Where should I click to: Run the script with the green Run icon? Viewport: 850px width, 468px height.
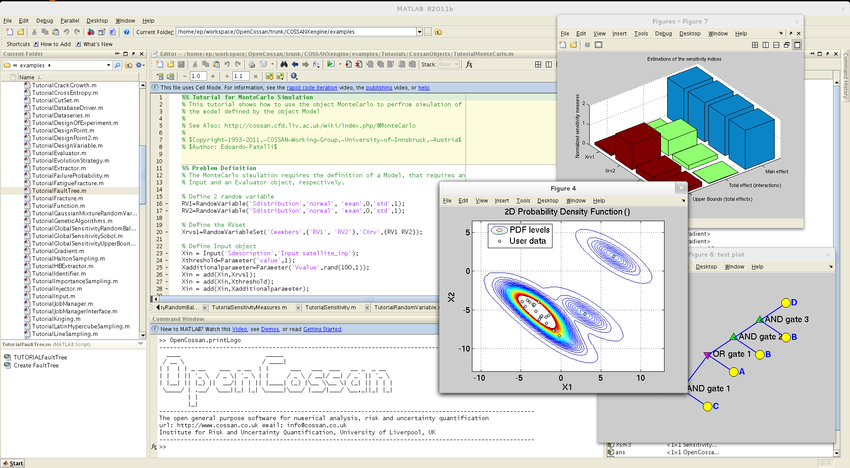click(330, 64)
